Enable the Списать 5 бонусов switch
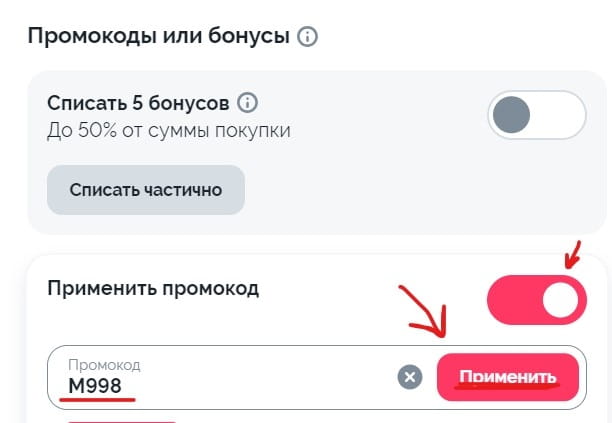Screen dimensions: 612x423 point(537,115)
